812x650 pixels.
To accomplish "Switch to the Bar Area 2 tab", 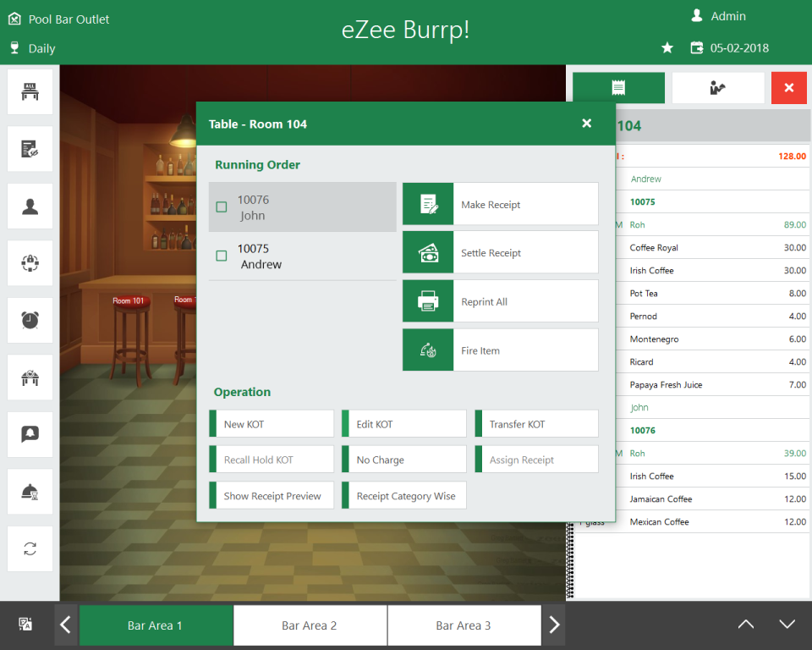I will 310,624.
